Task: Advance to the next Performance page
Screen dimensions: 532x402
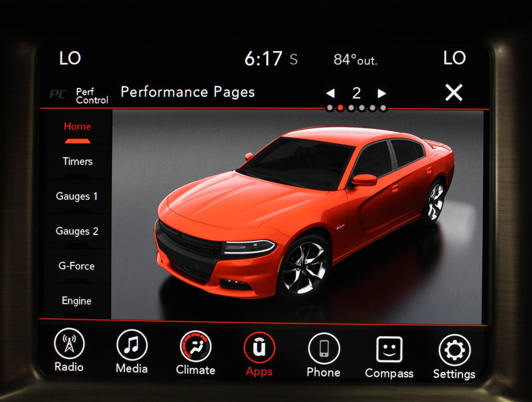Action: pos(381,93)
